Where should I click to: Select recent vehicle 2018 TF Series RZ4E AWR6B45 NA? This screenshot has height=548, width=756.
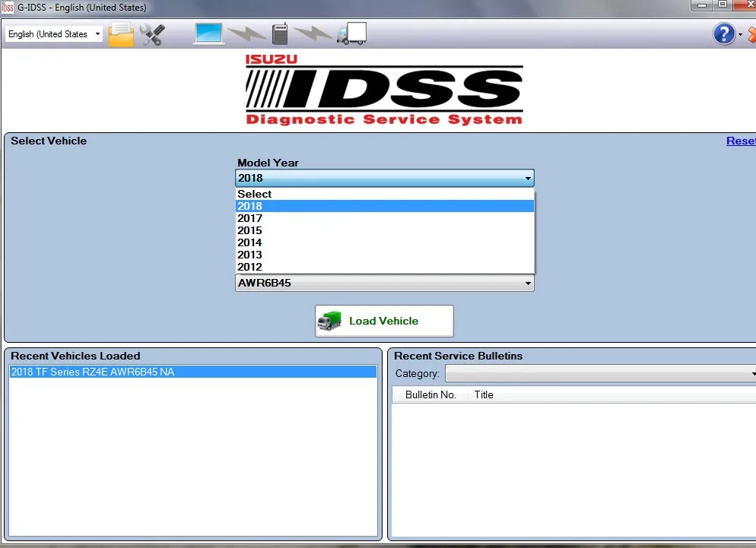click(x=193, y=372)
